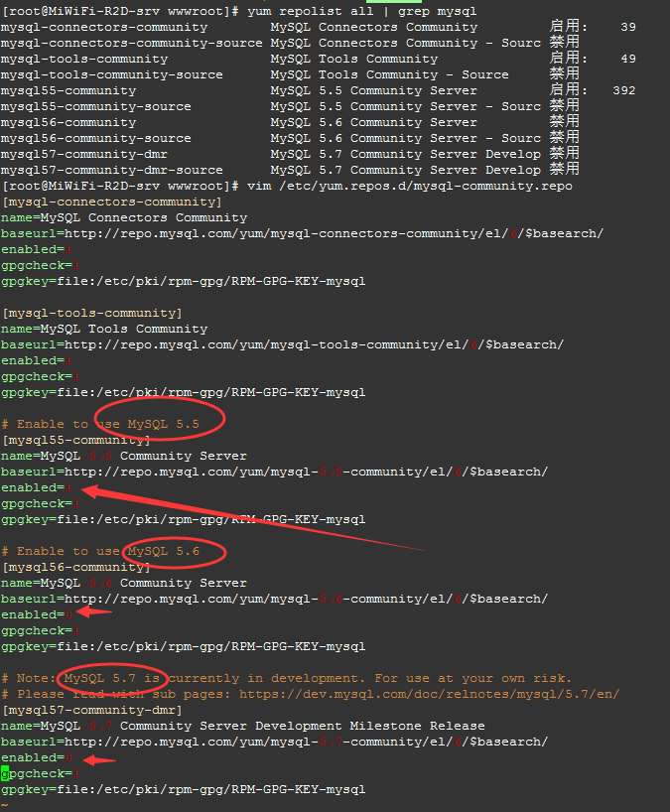This screenshot has height=812, width=670.
Task: Click the dev.mysql.com relnotes URL
Action: coord(429,694)
